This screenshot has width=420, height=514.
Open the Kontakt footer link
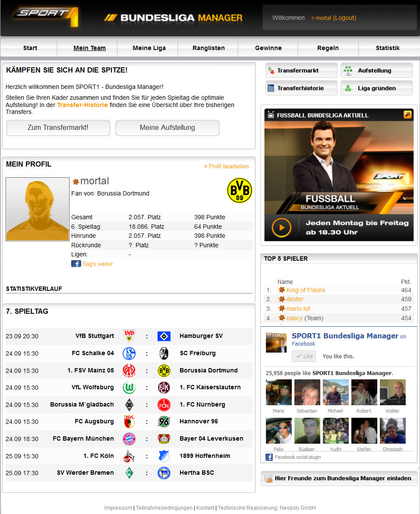click(205, 508)
